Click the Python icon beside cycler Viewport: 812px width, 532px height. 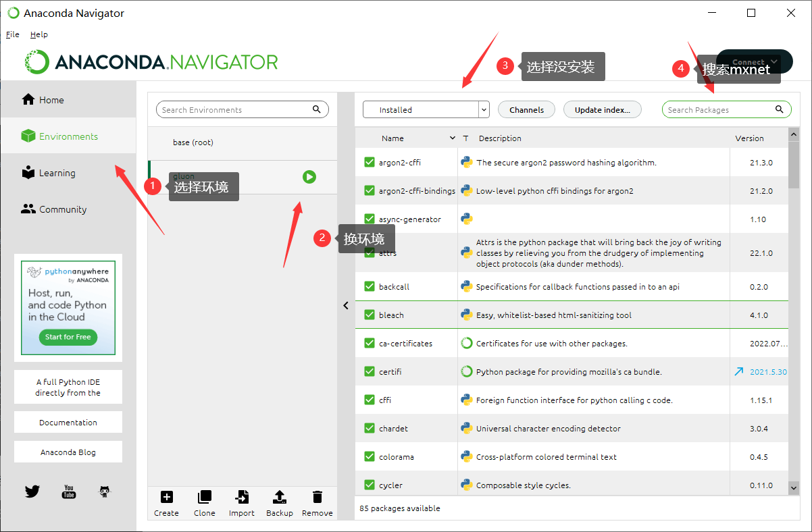466,485
